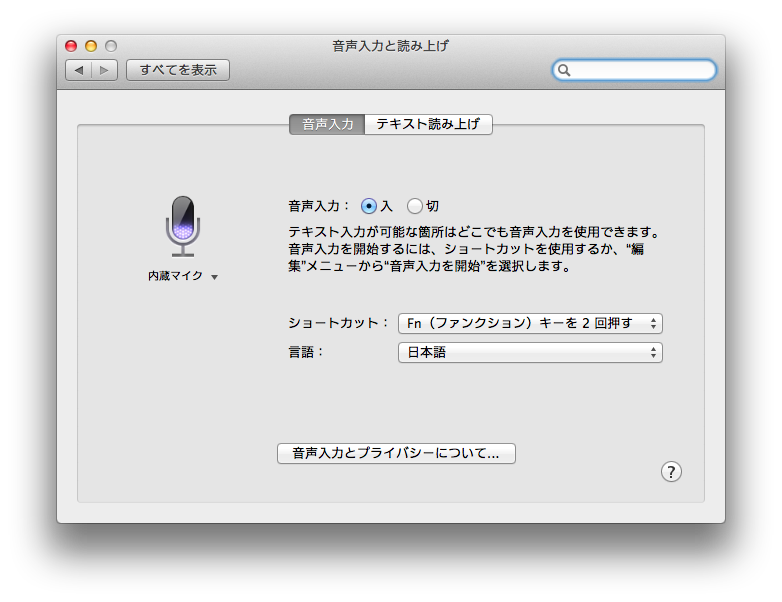
Task: Click the dictation description paragraph text
Action: [x=470, y=250]
